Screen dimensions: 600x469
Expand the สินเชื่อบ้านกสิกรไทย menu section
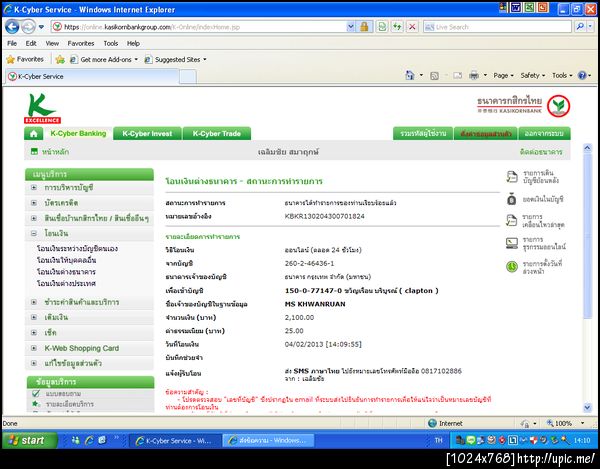pyautogui.click(x=34, y=218)
